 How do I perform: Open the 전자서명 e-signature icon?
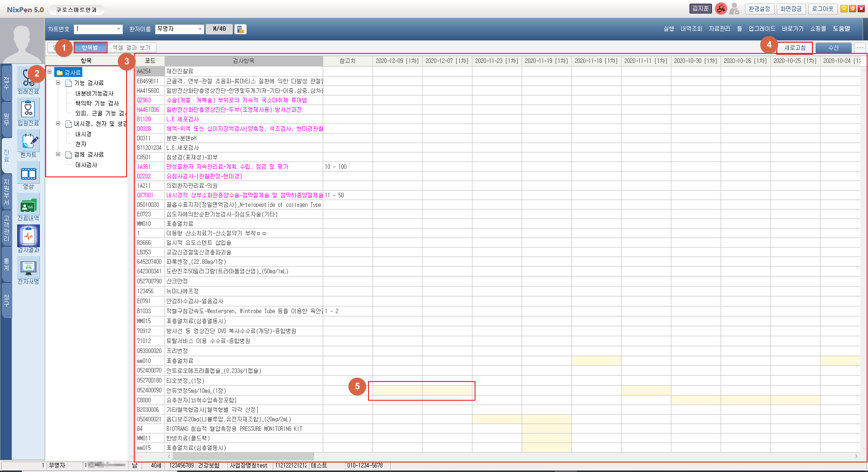click(x=28, y=268)
